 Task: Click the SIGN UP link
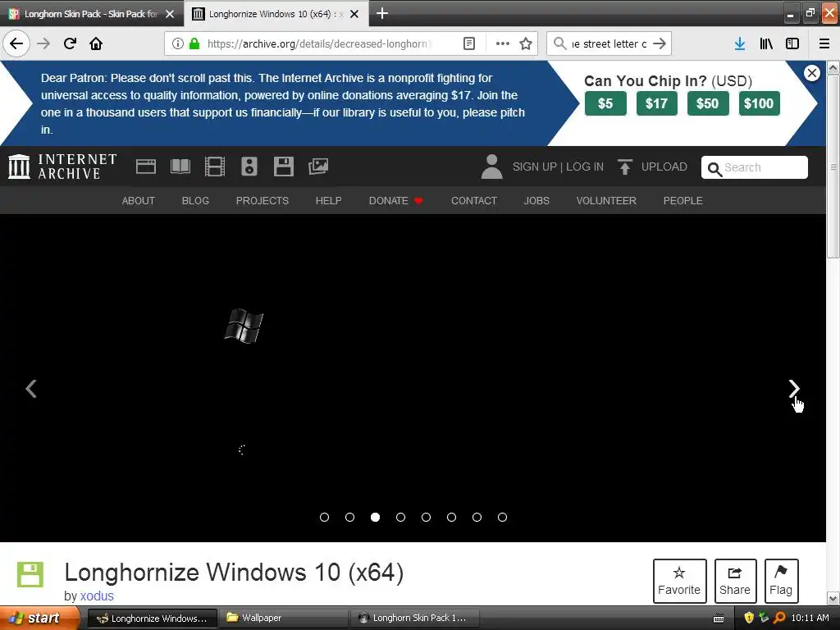coord(535,167)
